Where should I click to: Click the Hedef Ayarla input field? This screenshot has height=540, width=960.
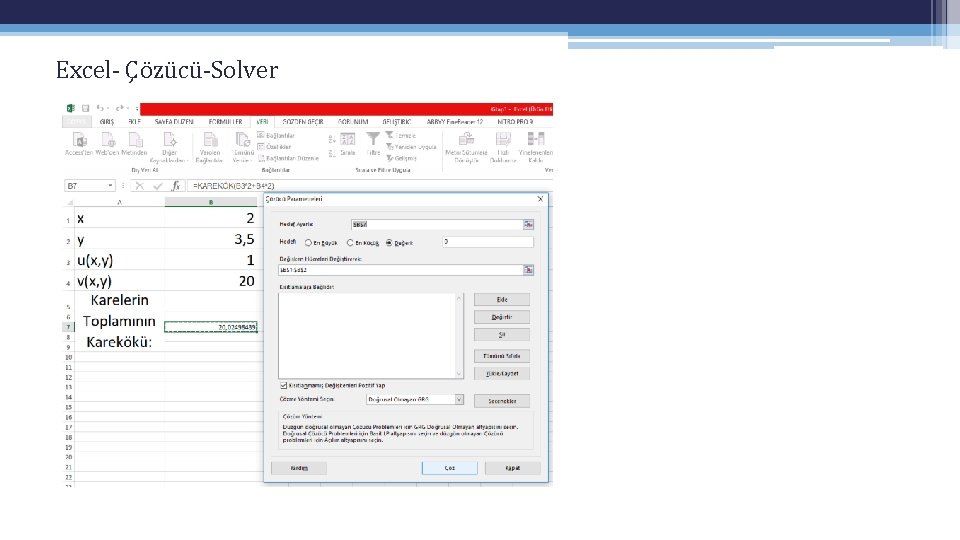pos(437,225)
